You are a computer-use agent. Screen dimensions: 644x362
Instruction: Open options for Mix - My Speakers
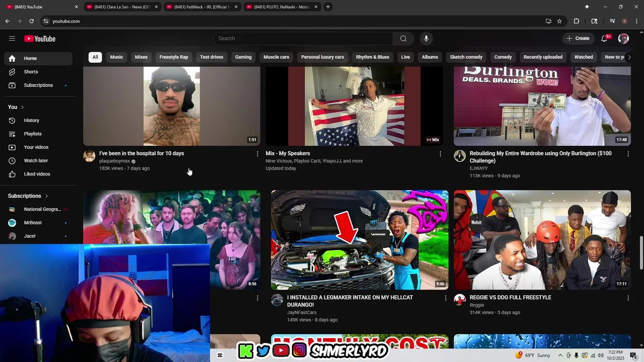tap(440, 154)
